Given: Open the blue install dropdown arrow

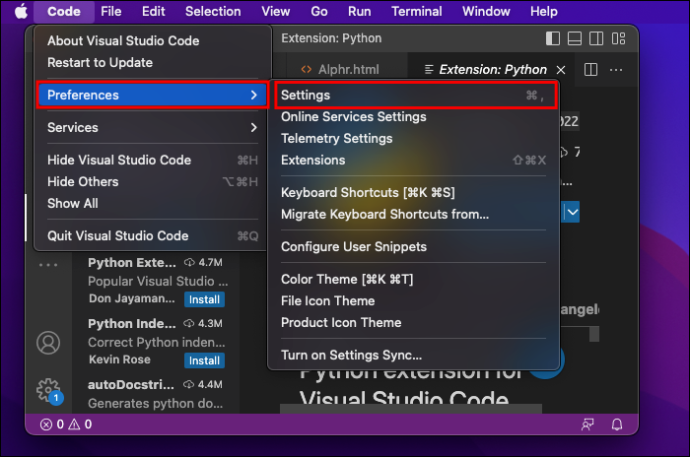Looking at the screenshot, I should [x=573, y=212].
